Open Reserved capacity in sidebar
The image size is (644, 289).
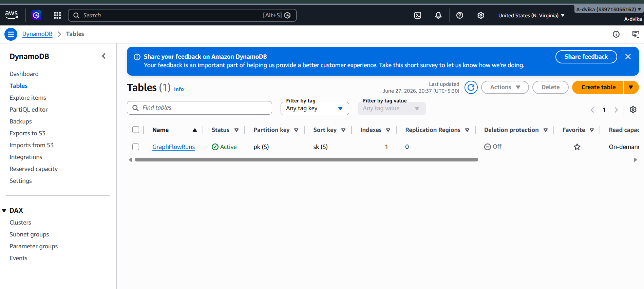pyautogui.click(x=34, y=169)
